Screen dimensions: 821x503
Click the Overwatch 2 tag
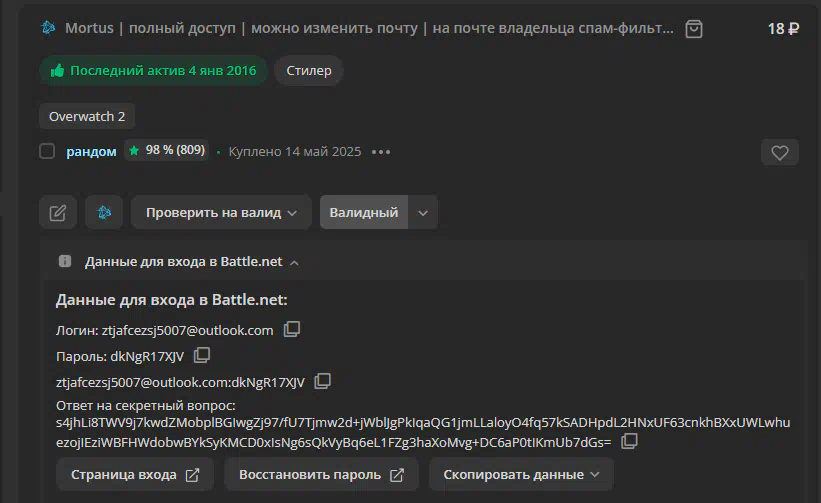87,116
